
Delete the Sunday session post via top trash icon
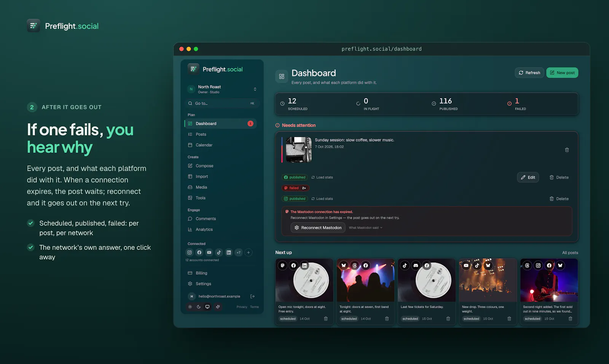tap(567, 150)
